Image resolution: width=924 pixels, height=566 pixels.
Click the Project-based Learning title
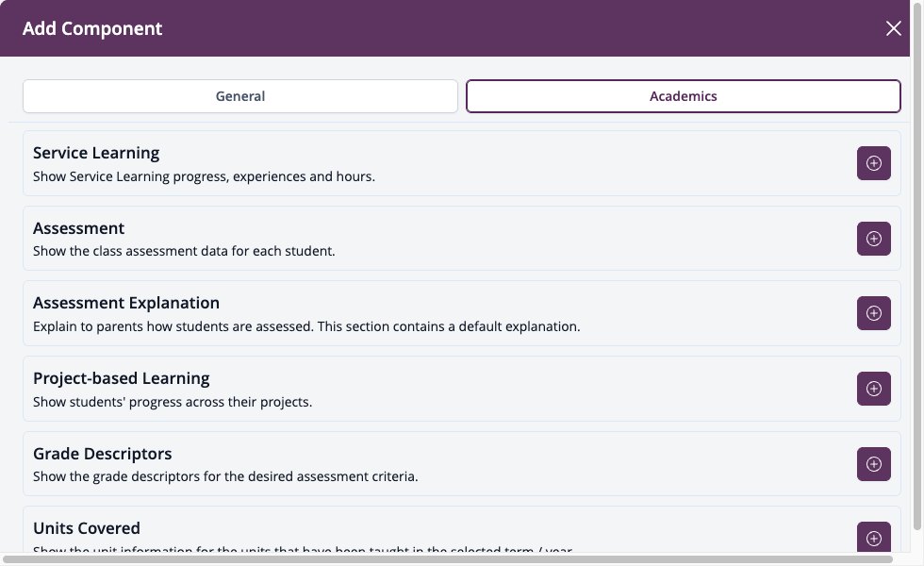[122, 378]
